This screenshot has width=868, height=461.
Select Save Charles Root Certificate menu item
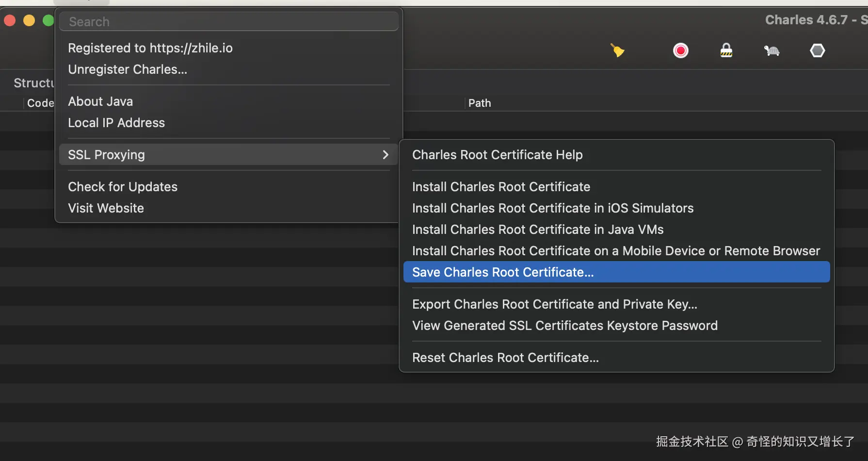[503, 272]
